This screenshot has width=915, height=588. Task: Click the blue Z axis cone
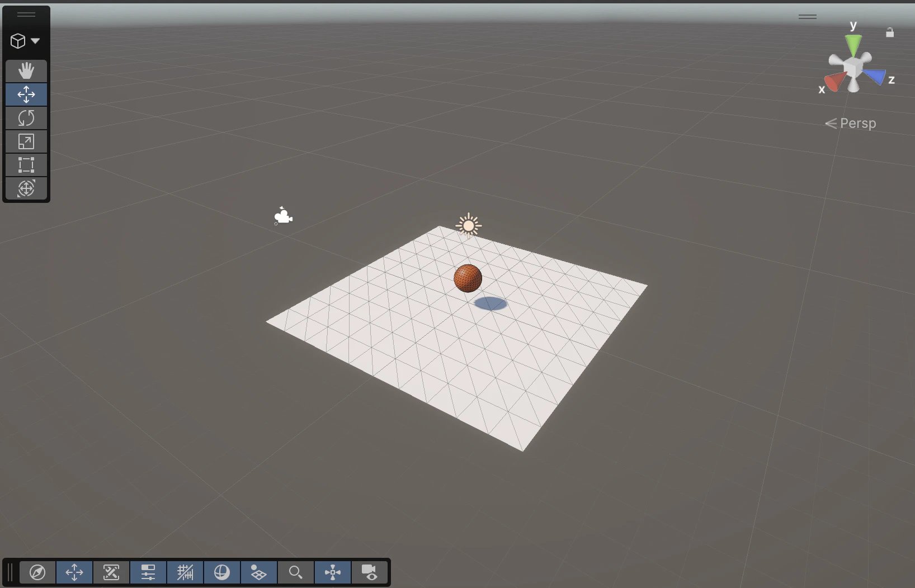[875, 76]
